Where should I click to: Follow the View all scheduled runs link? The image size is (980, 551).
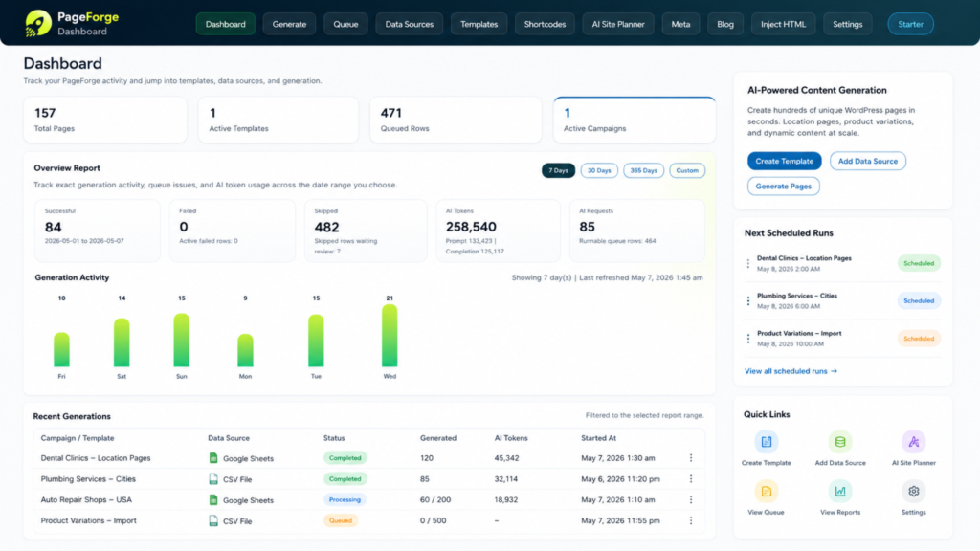click(791, 371)
